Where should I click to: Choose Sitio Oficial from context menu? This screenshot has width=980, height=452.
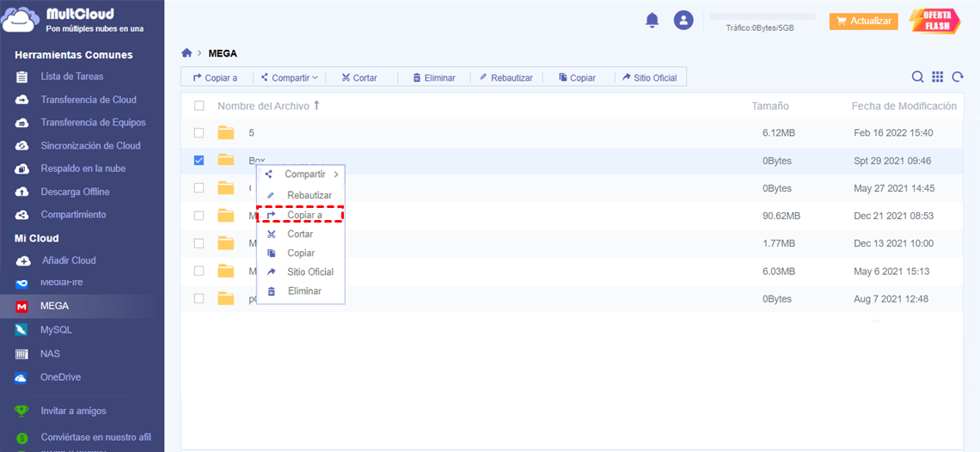point(301,272)
